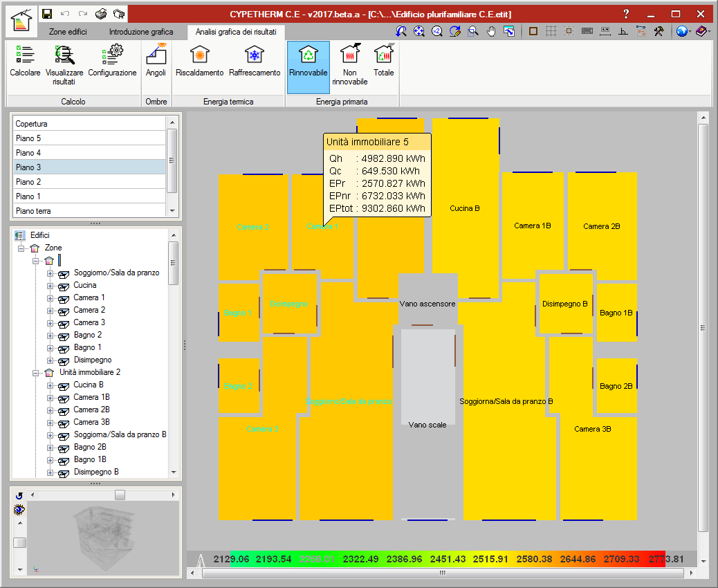This screenshot has height=588, width=718.
Task: Select Piano 3 in floor list
Action: (89, 167)
